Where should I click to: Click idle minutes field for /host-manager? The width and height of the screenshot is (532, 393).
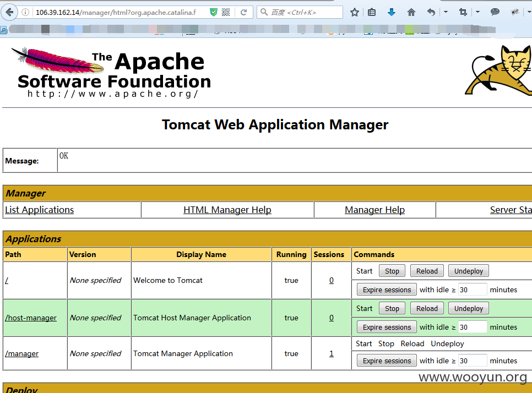(473, 327)
